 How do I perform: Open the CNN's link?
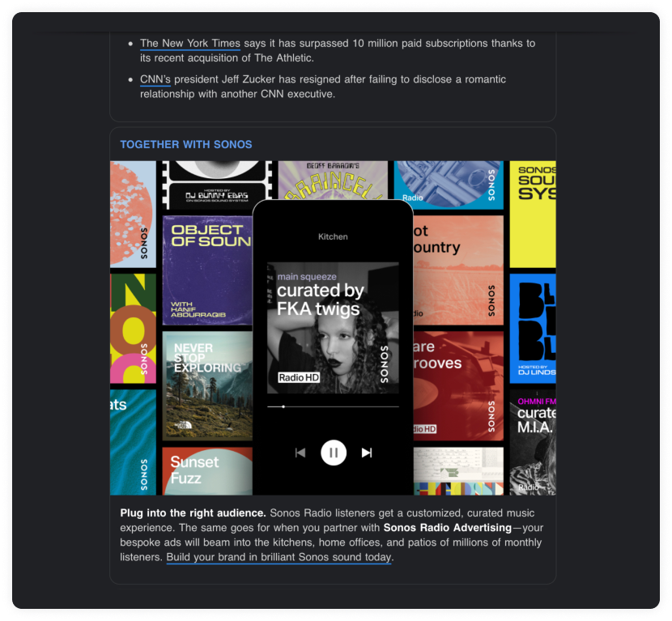coord(155,79)
